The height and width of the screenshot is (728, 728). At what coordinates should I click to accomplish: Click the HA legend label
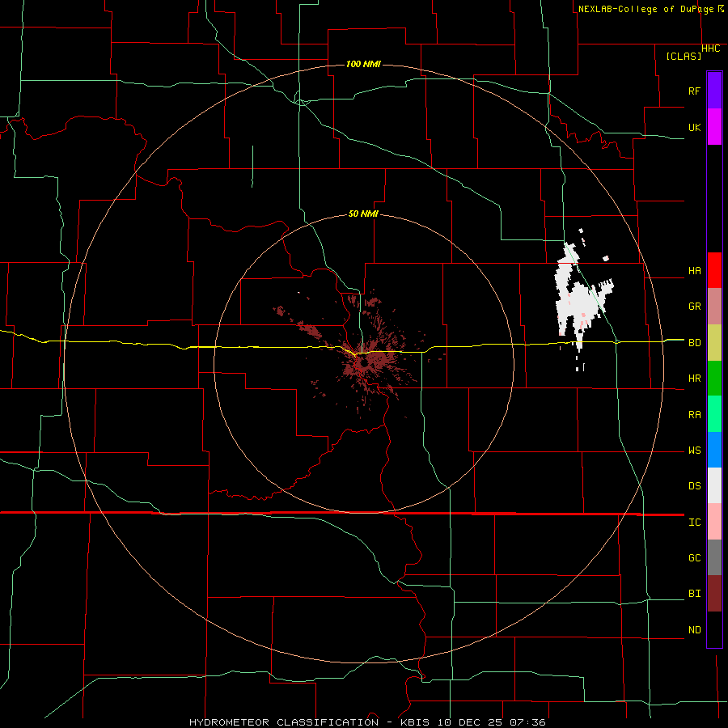pyautogui.click(x=694, y=271)
